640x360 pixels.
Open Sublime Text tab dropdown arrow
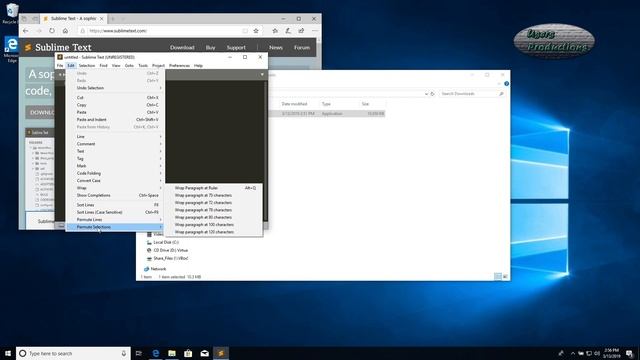tap(262, 75)
